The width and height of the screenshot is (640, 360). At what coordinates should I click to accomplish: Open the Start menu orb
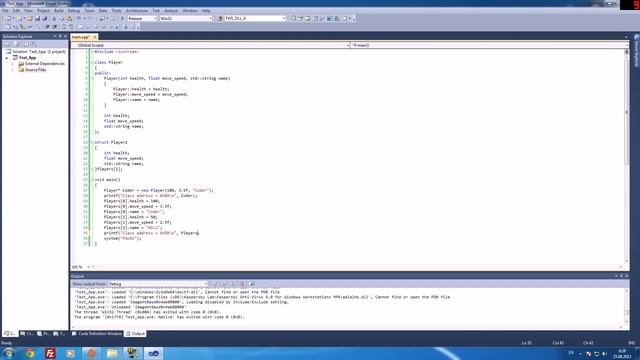click(9, 353)
